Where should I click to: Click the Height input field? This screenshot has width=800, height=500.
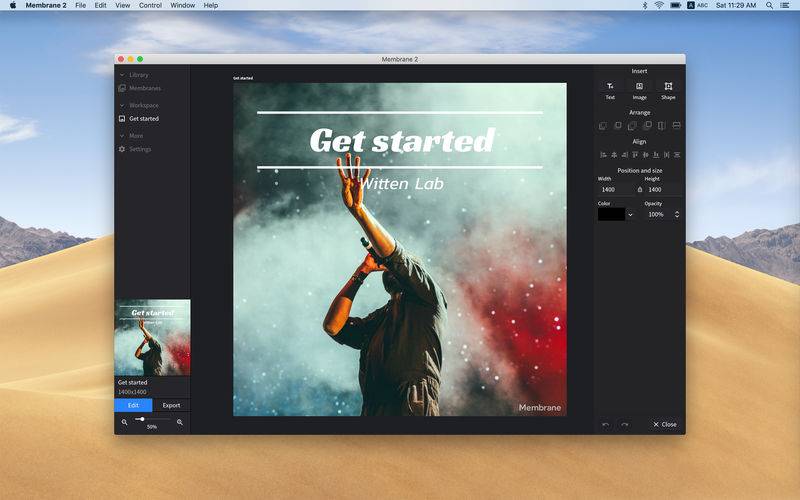[663, 189]
